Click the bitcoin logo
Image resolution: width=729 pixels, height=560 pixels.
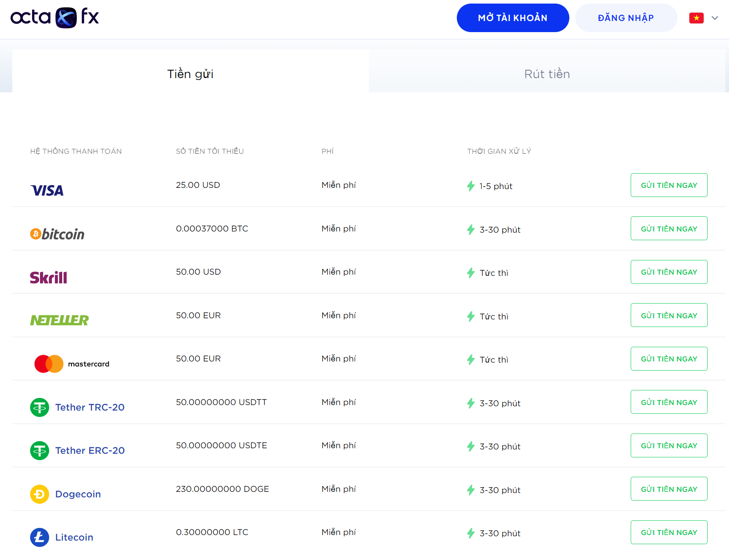[57, 234]
